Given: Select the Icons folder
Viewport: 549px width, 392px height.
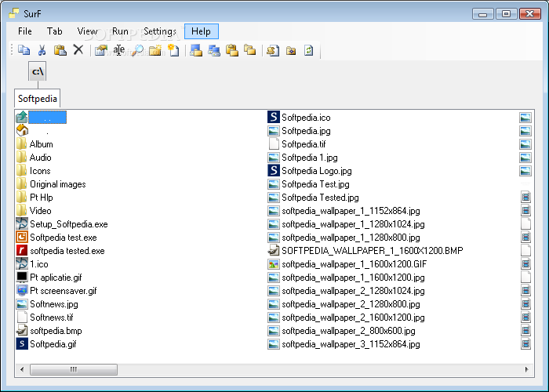Looking at the screenshot, I should (40, 170).
